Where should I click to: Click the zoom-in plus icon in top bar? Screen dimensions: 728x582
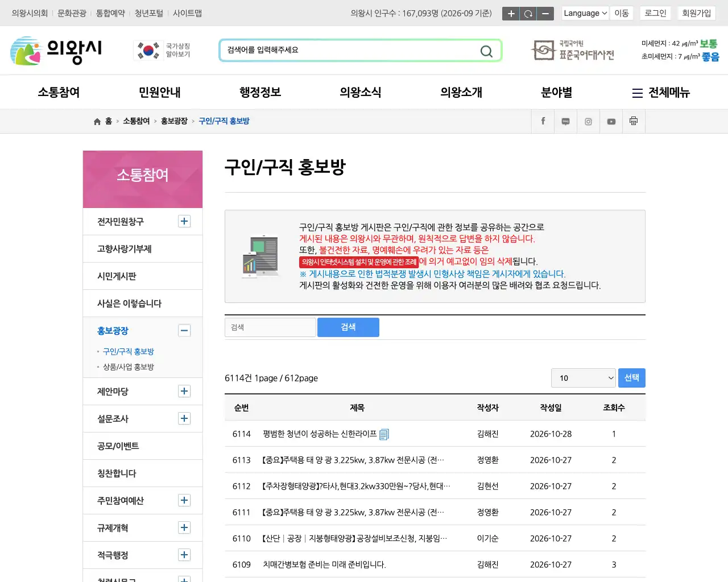511,14
